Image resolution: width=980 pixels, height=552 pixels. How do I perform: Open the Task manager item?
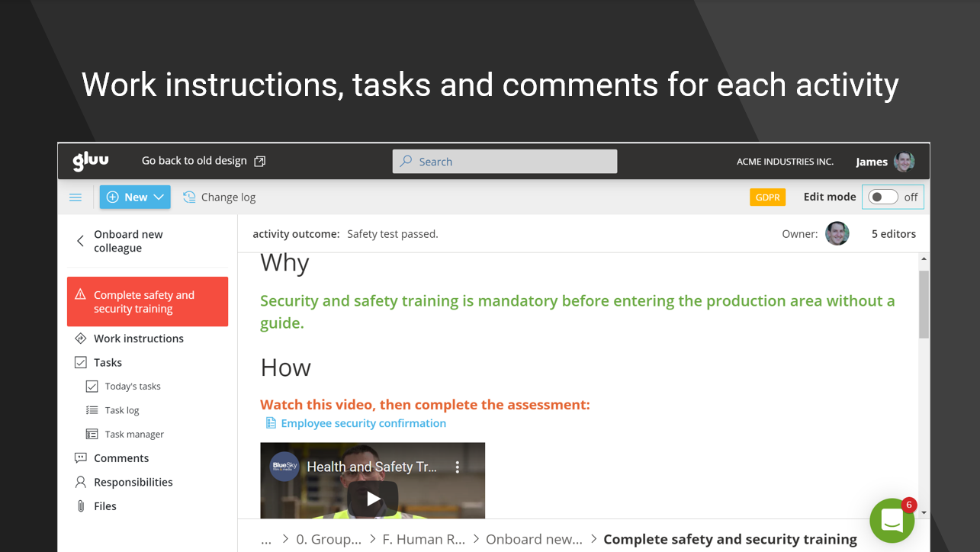134,435
